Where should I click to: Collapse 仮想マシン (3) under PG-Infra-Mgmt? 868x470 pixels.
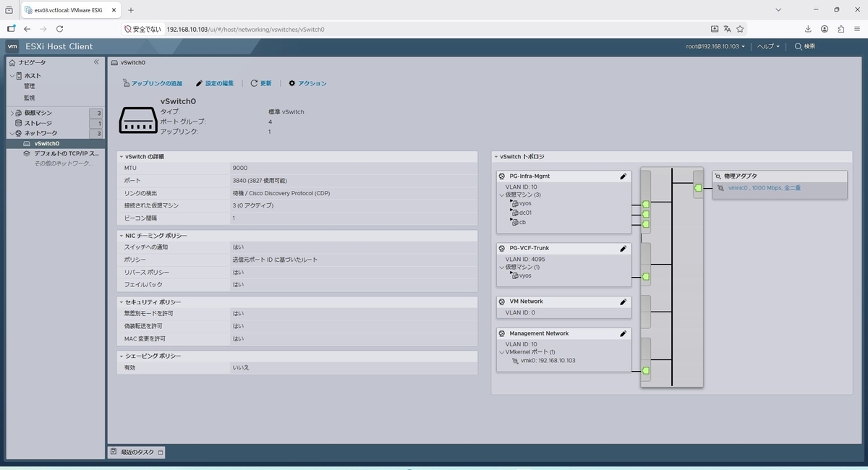coord(502,195)
